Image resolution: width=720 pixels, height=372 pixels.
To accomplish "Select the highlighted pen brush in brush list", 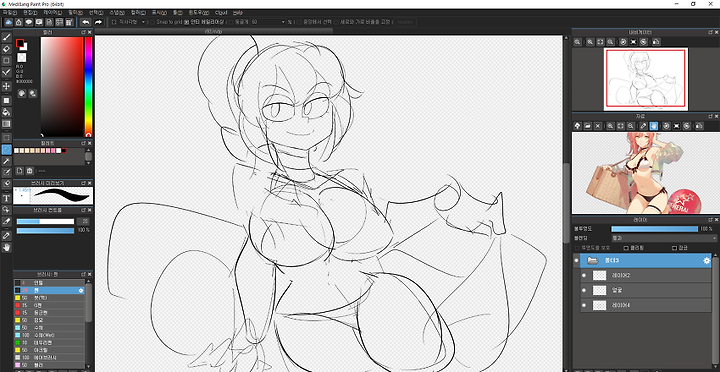I will [49, 290].
